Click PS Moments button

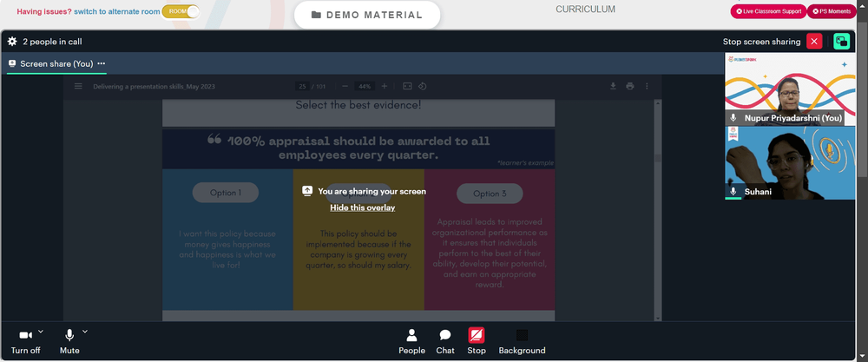coord(832,11)
